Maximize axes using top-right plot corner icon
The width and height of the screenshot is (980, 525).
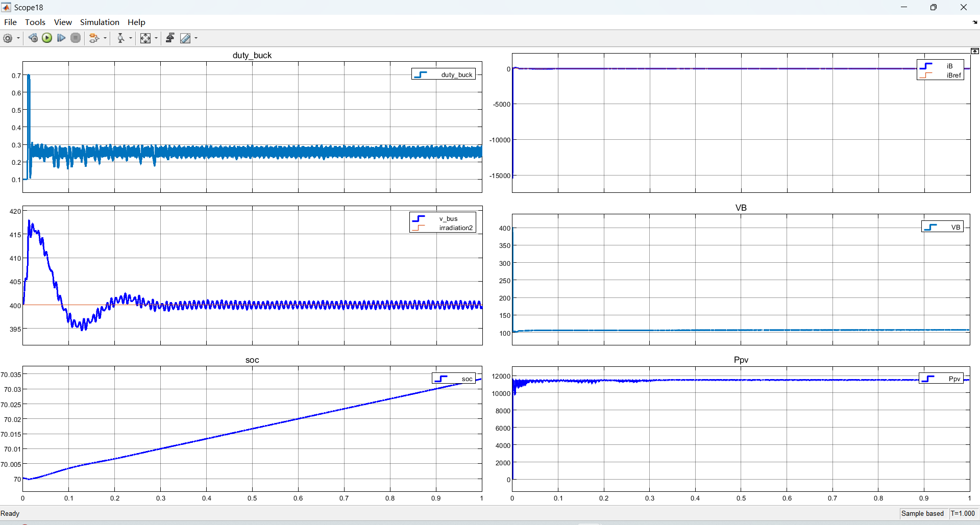[x=974, y=51]
